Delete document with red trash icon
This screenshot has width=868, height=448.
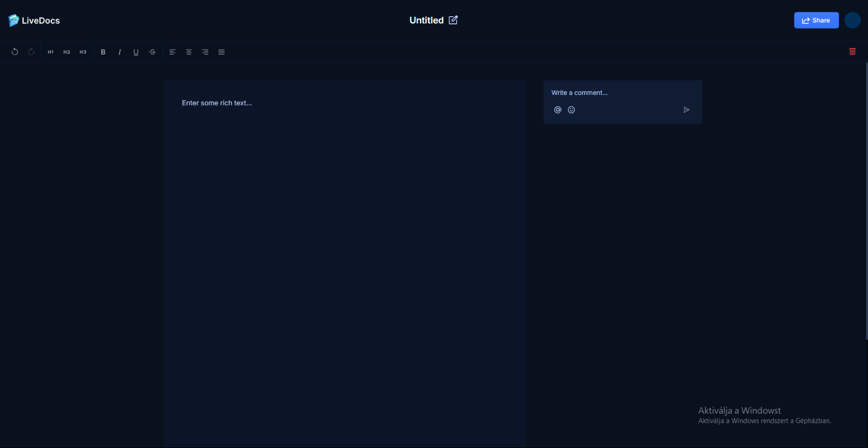pyautogui.click(x=852, y=52)
